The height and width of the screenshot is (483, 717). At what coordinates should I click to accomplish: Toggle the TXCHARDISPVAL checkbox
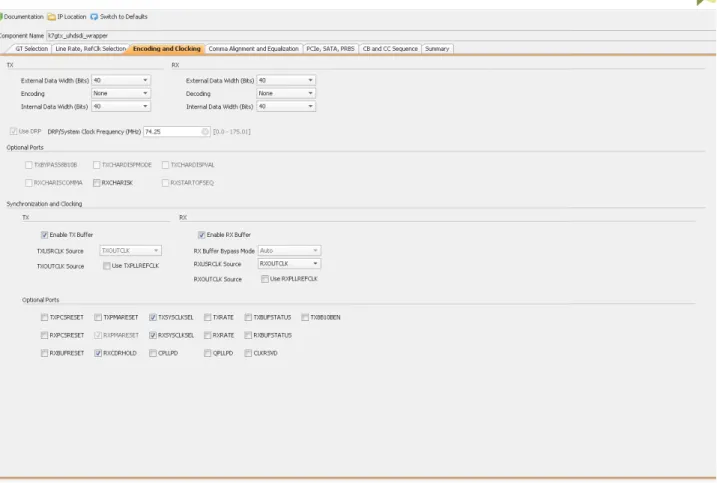(x=166, y=165)
